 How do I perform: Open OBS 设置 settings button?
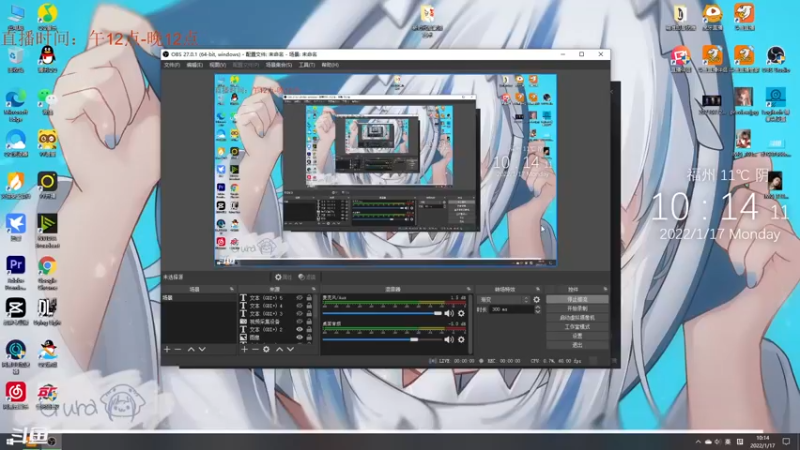pyautogui.click(x=577, y=336)
